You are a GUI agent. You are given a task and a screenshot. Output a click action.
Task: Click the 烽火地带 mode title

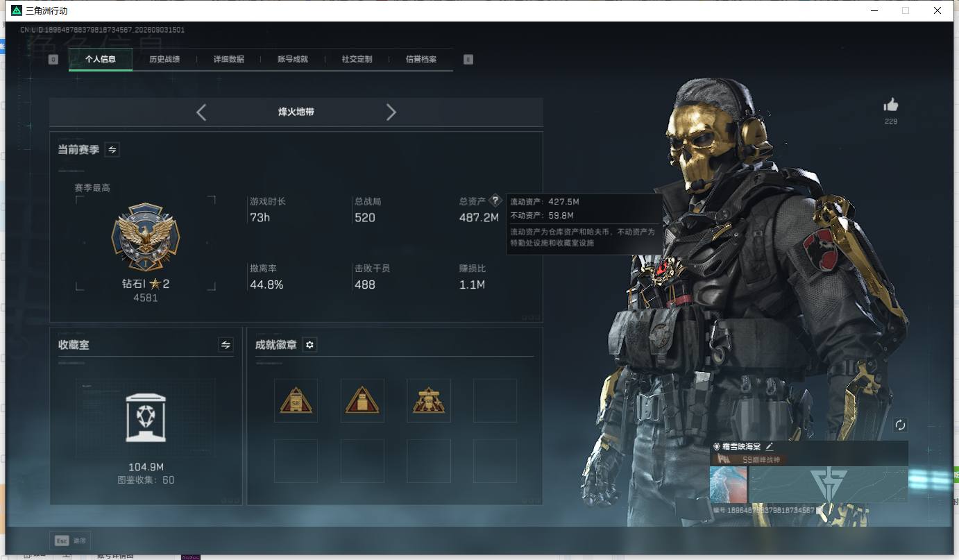(296, 112)
